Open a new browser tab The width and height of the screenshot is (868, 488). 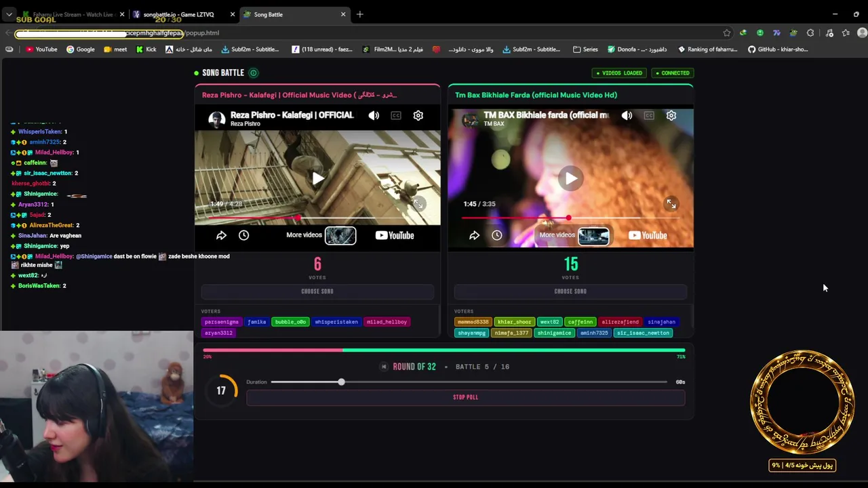click(x=360, y=14)
